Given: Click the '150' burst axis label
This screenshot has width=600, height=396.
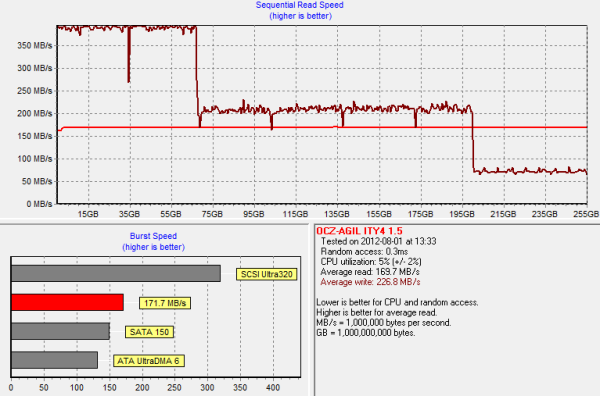Looking at the screenshot, I should (109, 388).
